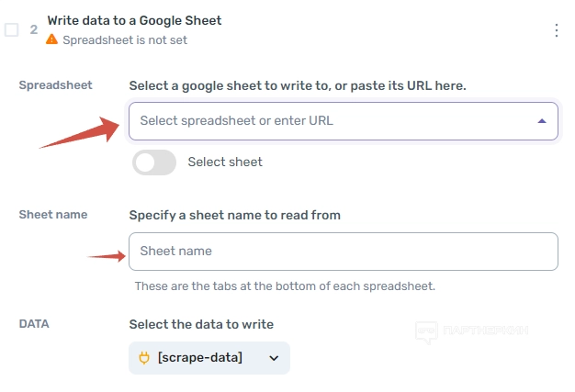This screenshot has width=575, height=392.
Task: Click the 'Select the data to write' heading
Action: coord(201,324)
